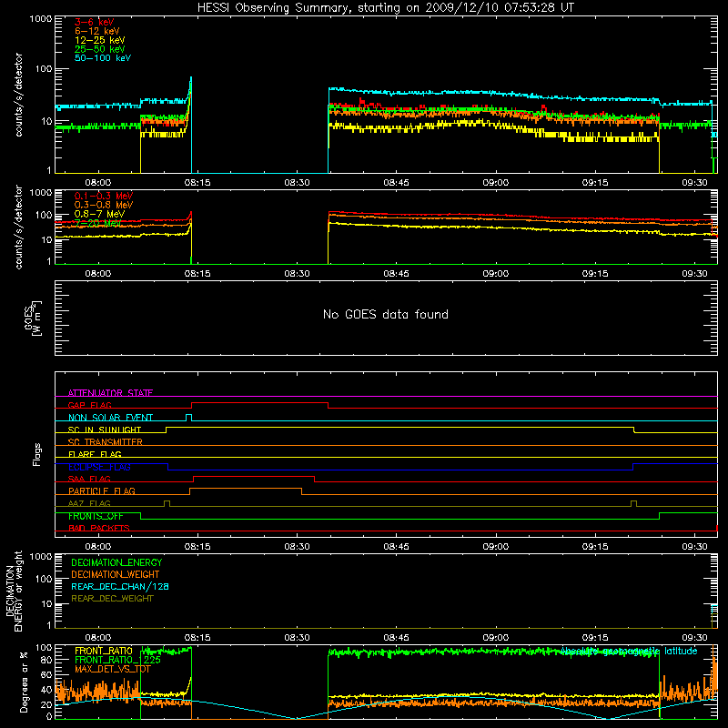Image resolution: width=728 pixels, height=728 pixels.
Task: Click the MAX_DET_VS_TOT legend label
Action: point(113,669)
